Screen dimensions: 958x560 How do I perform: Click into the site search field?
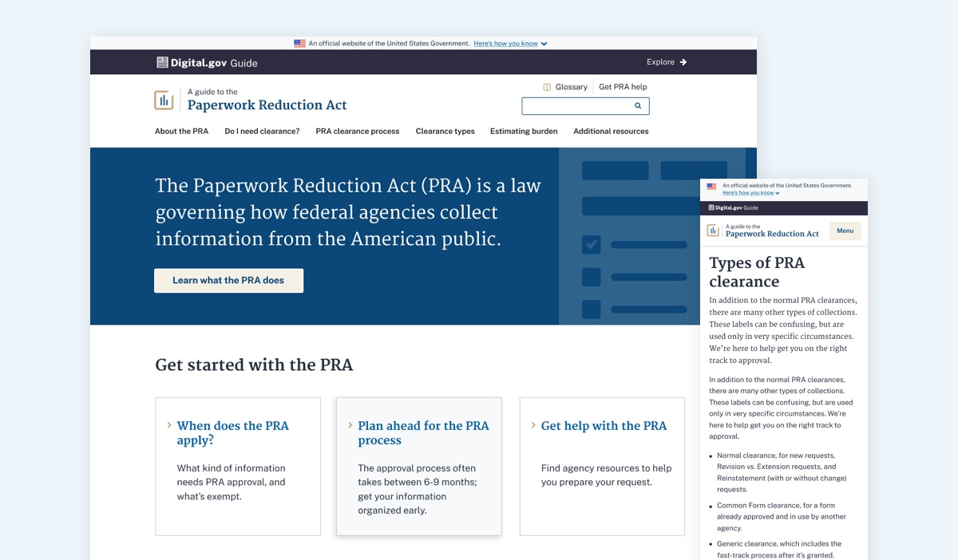click(x=575, y=106)
